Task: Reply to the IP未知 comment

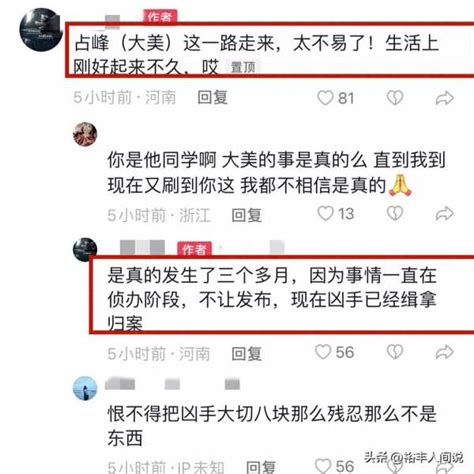Action: [x=261, y=467]
